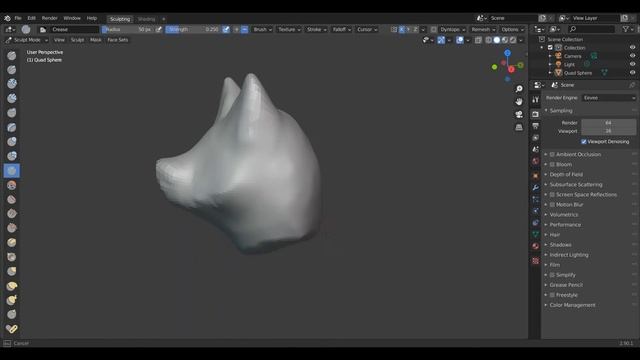Viewport: 640px width, 360px height.
Task: Select the Layer brush tool
Action: click(x=11, y=127)
